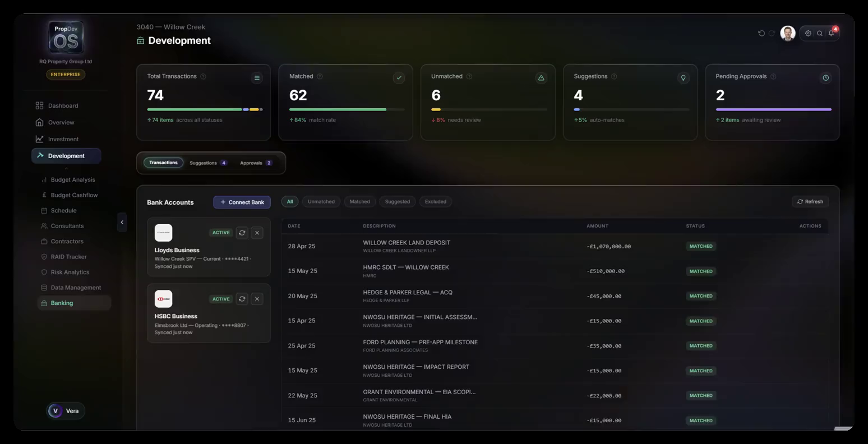Image resolution: width=868 pixels, height=444 pixels.
Task: Disconnect the HSBC Business account
Action: tap(257, 299)
